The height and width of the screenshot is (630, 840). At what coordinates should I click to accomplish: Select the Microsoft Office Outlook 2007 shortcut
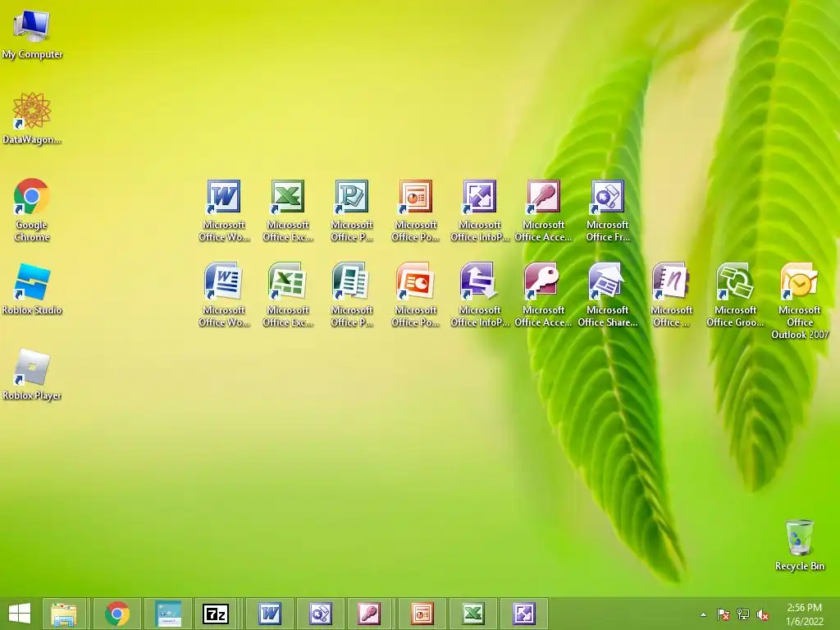click(800, 300)
